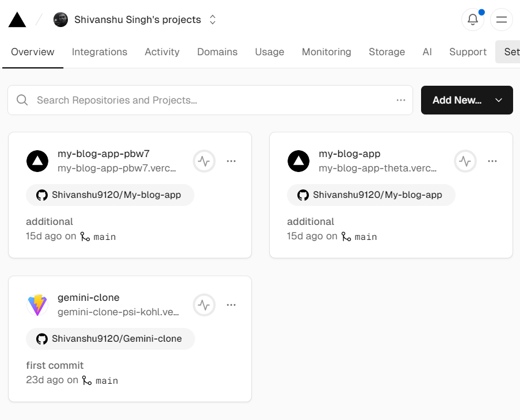Click Shivanshu Singh's avatar picture
The width and height of the screenshot is (520, 420).
[61, 20]
